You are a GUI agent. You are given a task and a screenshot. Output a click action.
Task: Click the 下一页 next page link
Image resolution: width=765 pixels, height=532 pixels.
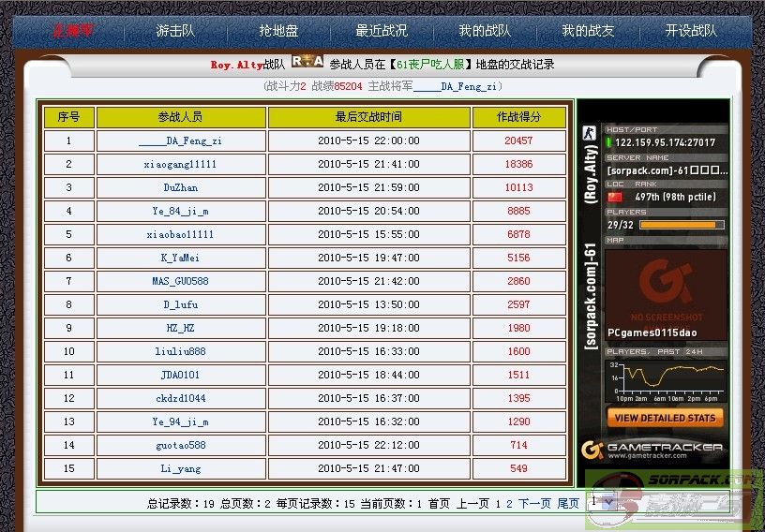pyautogui.click(x=534, y=504)
